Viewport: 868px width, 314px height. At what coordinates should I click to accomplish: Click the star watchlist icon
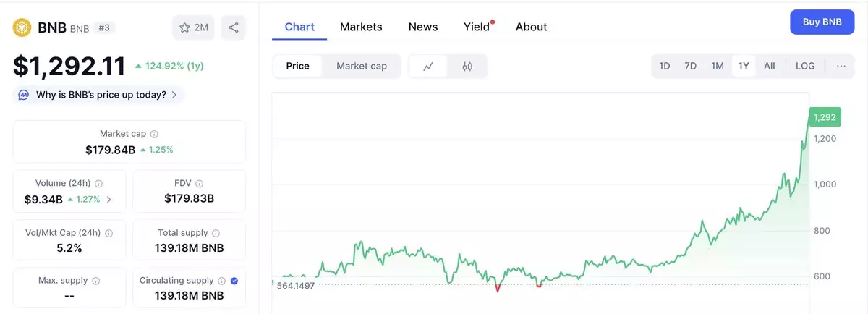pyautogui.click(x=185, y=27)
